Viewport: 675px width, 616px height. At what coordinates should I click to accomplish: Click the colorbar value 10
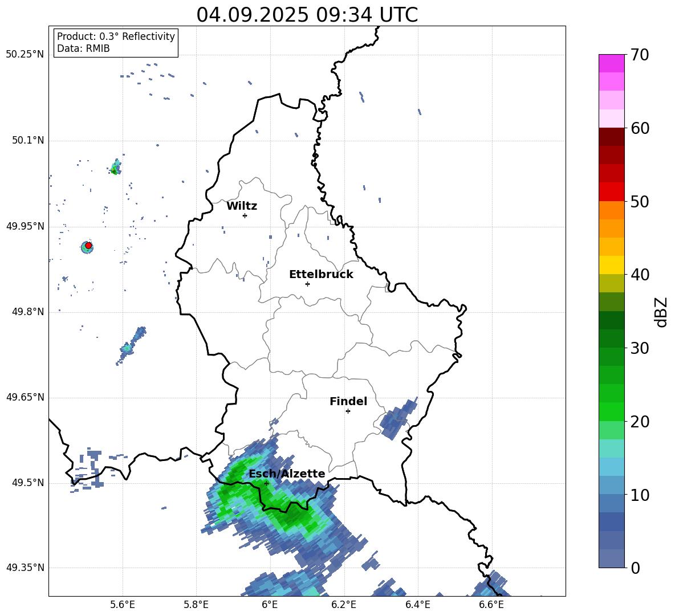pos(640,495)
